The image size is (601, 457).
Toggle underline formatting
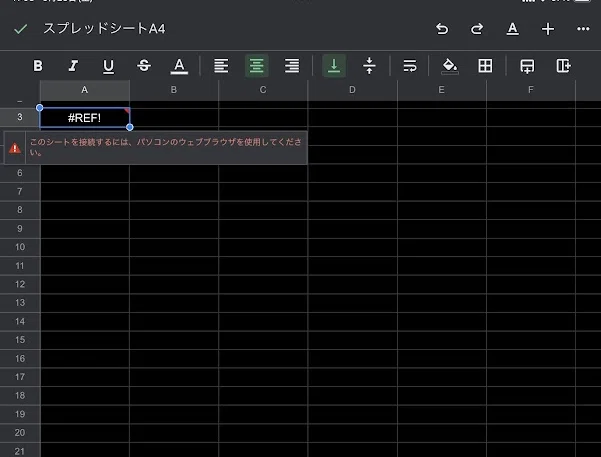click(x=108, y=66)
